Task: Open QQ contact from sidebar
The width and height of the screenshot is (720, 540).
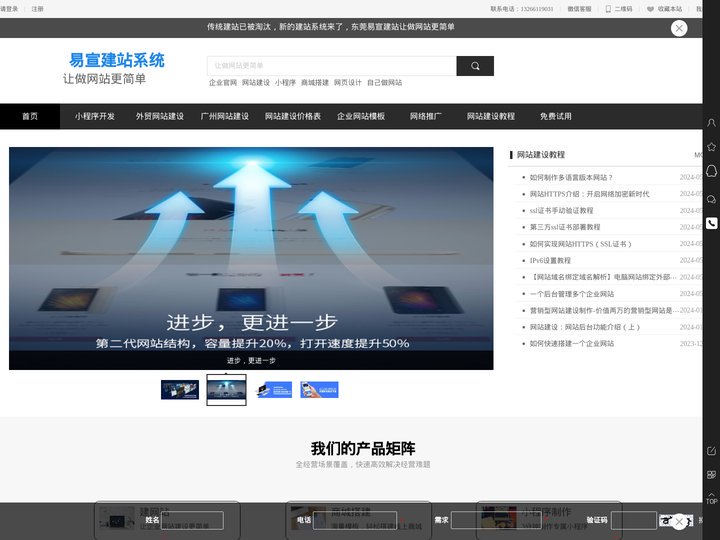Action: point(711,171)
